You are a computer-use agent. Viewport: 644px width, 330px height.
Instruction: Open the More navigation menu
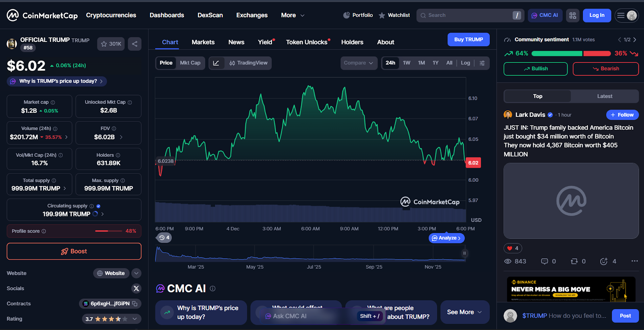coord(293,15)
